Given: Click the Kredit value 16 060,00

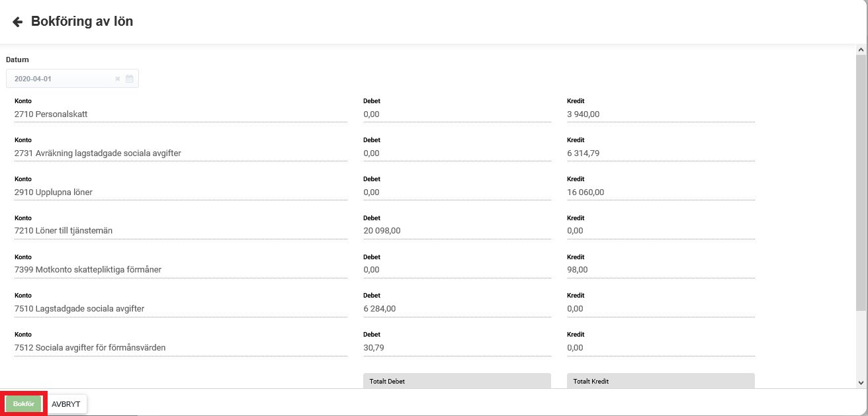Looking at the screenshot, I should [x=660, y=192].
